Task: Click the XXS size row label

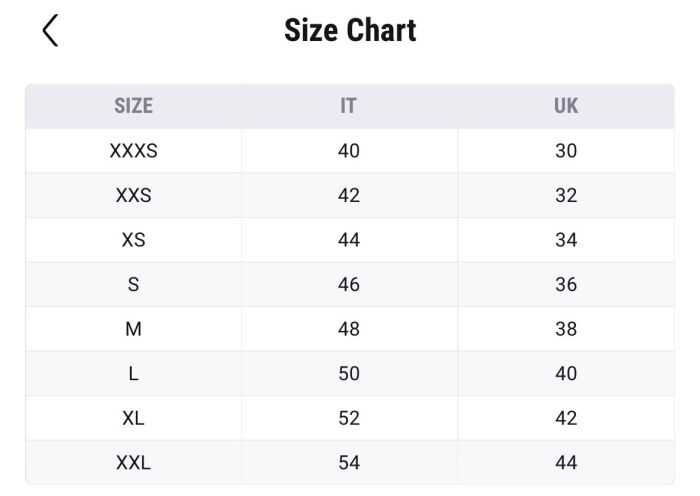Action: (x=133, y=196)
